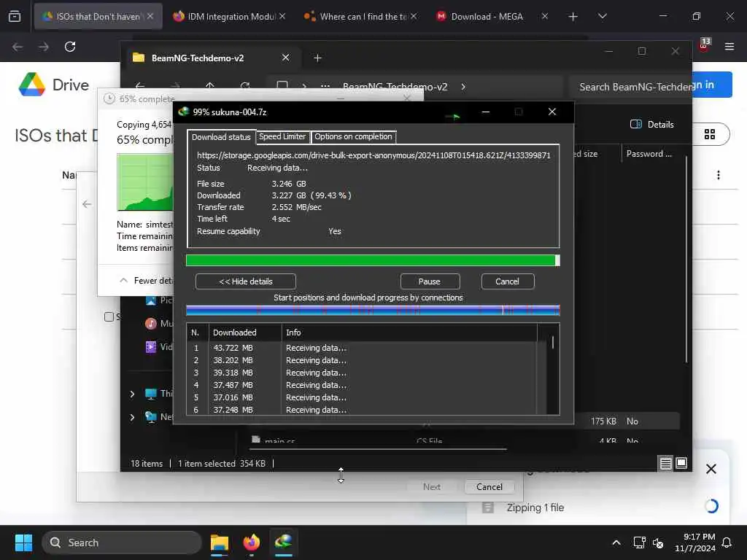Click the green download progress bar
This screenshot has height=560, width=747.
(373, 260)
